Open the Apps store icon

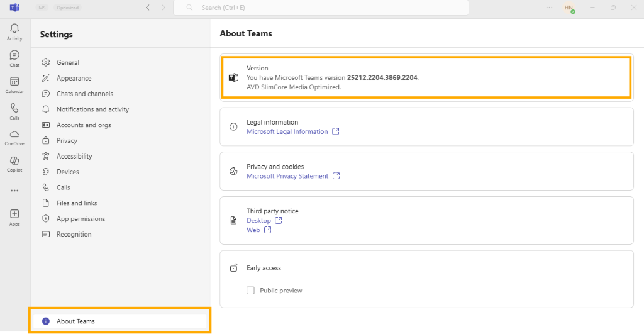coord(14,218)
